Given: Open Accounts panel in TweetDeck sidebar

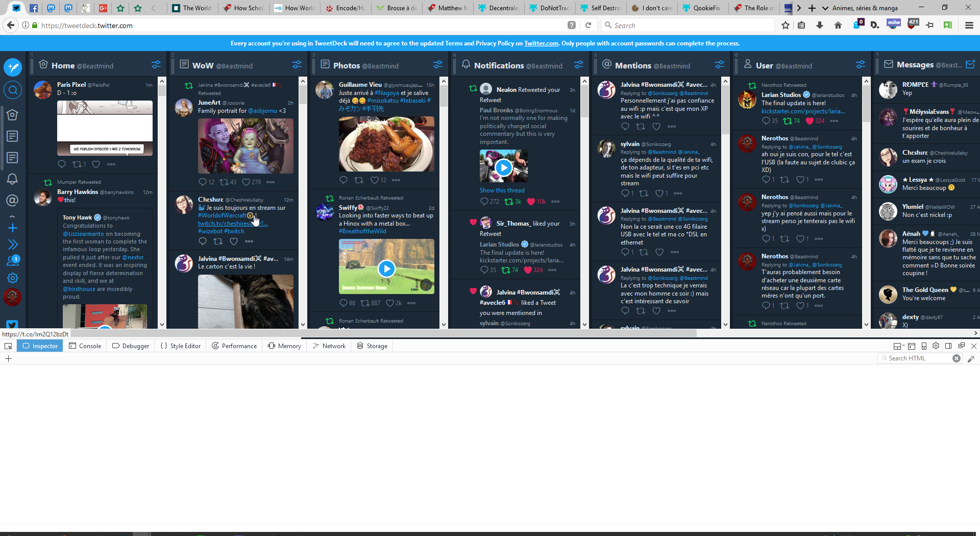Looking at the screenshot, I should [x=13, y=260].
